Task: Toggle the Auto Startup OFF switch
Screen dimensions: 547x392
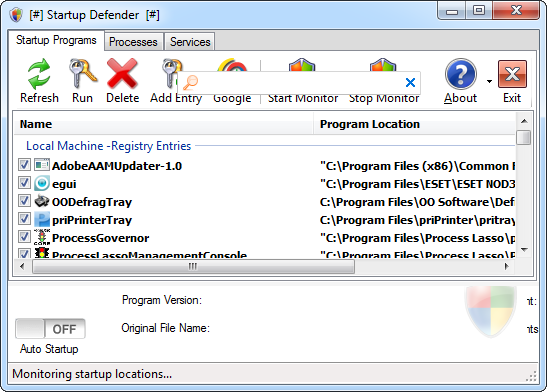Action: 50,329
